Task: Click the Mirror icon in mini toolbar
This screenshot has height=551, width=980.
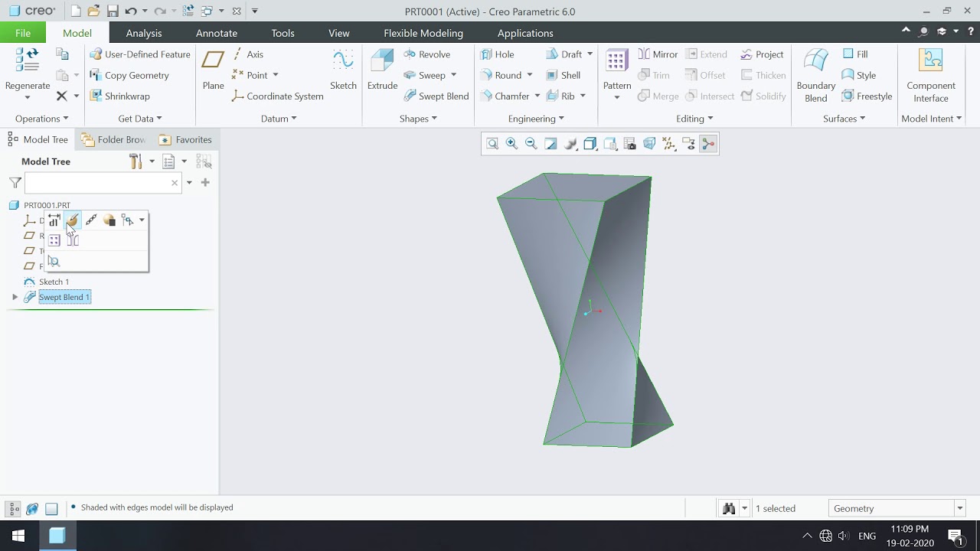Action: [73, 240]
